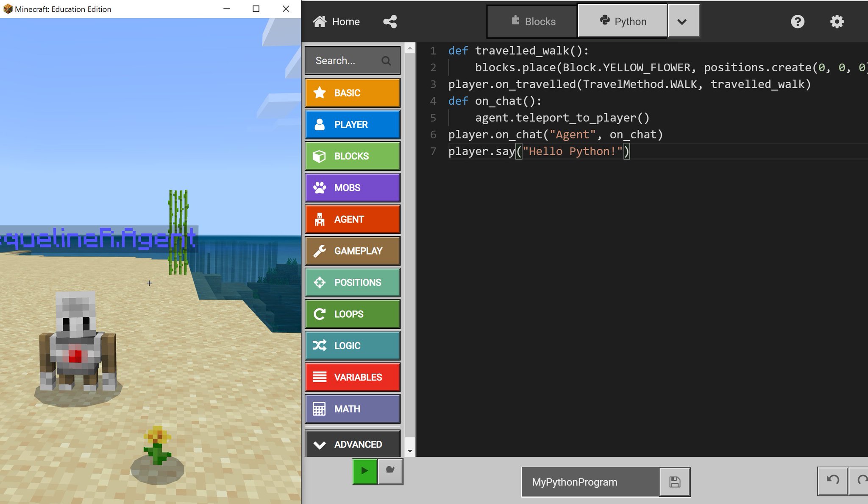Select the Python editor tab
Image resolution: width=868 pixels, height=504 pixels.
click(623, 22)
